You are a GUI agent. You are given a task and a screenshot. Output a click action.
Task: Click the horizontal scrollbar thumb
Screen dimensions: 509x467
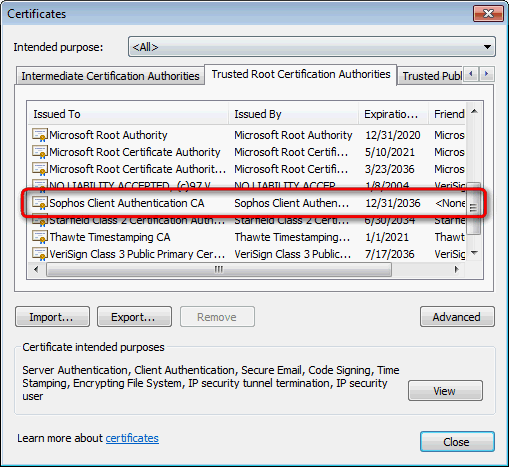[x=219, y=269]
